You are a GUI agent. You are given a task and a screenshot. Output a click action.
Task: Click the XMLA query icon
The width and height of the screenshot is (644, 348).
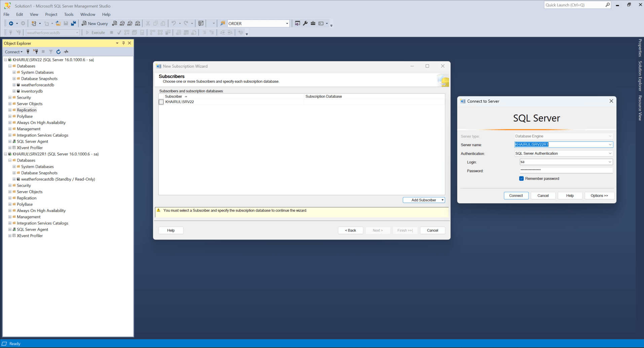(138, 24)
